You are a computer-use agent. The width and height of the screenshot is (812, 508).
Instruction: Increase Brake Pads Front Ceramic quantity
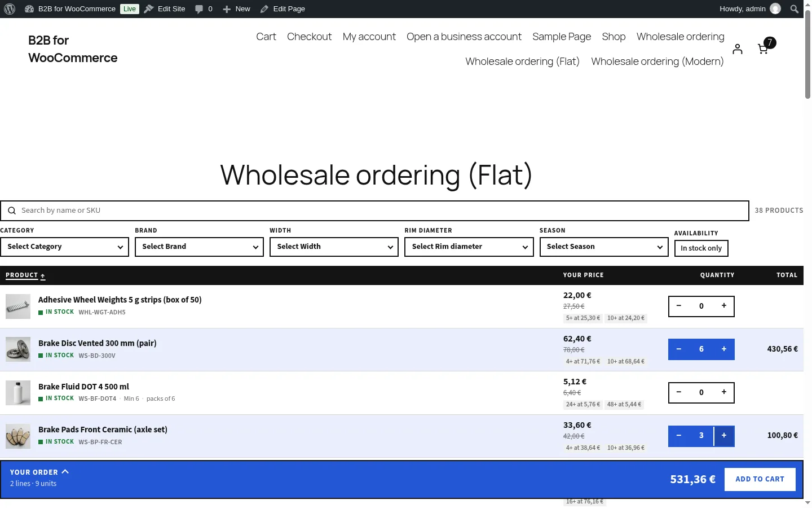point(724,436)
